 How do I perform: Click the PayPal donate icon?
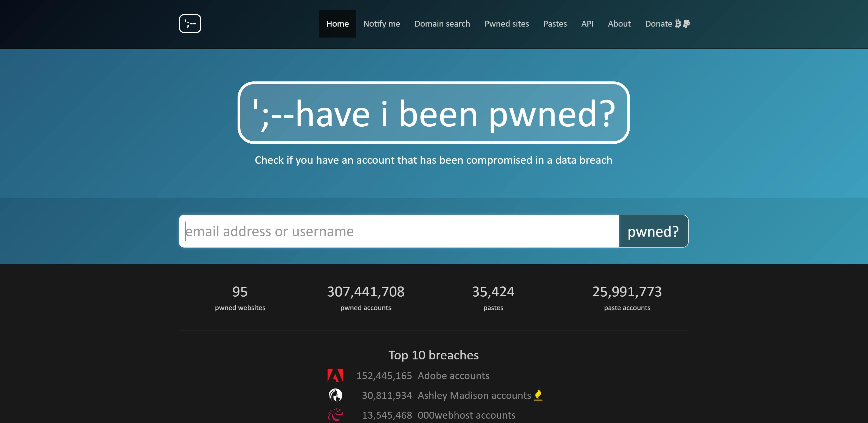(x=686, y=24)
